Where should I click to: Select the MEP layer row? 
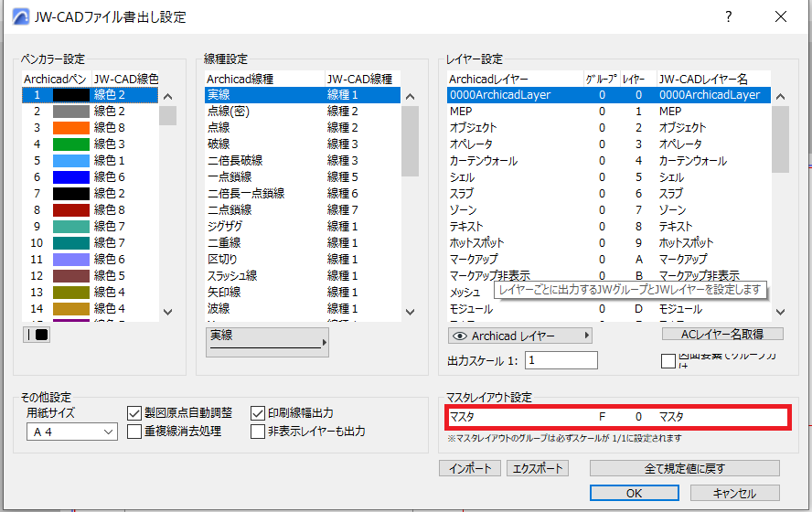point(609,112)
